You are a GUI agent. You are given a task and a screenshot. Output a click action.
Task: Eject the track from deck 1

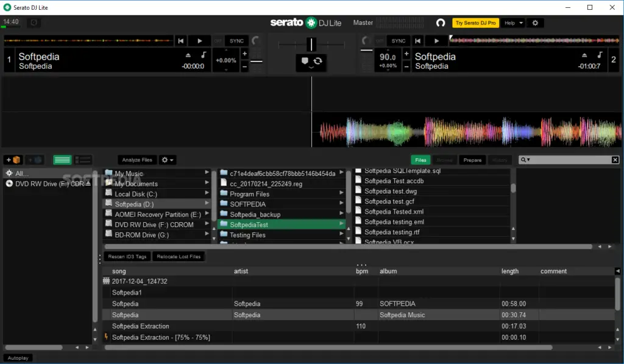(x=188, y=55)
